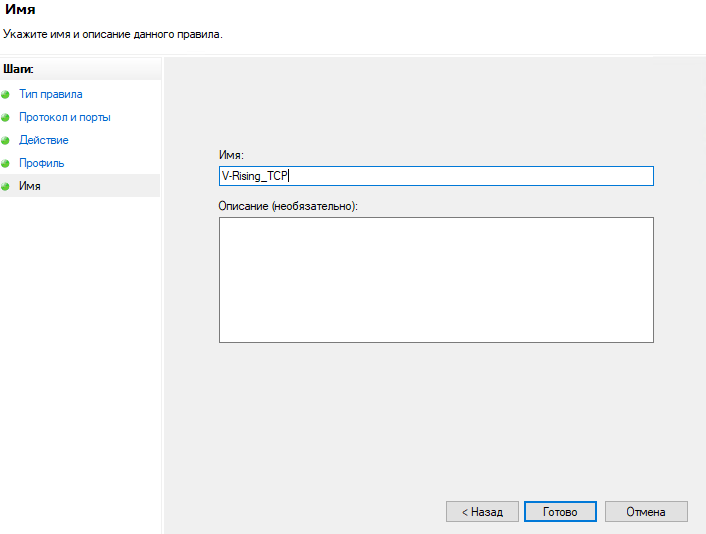Click the bold "Имя" page heading
This screenshot has height=534, width=706.
tap(20, 10)
